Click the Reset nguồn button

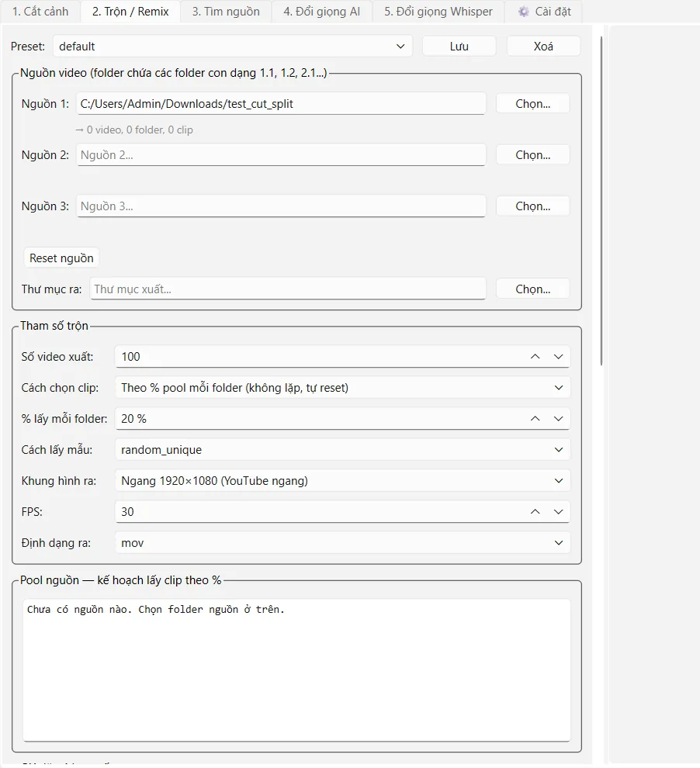point(62,258)
